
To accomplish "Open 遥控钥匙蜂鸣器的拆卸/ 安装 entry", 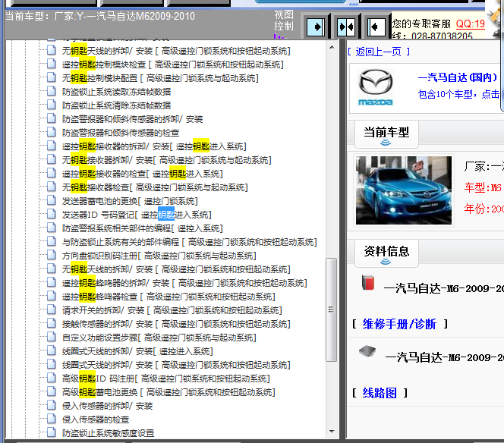I will (x=184, y=283).
